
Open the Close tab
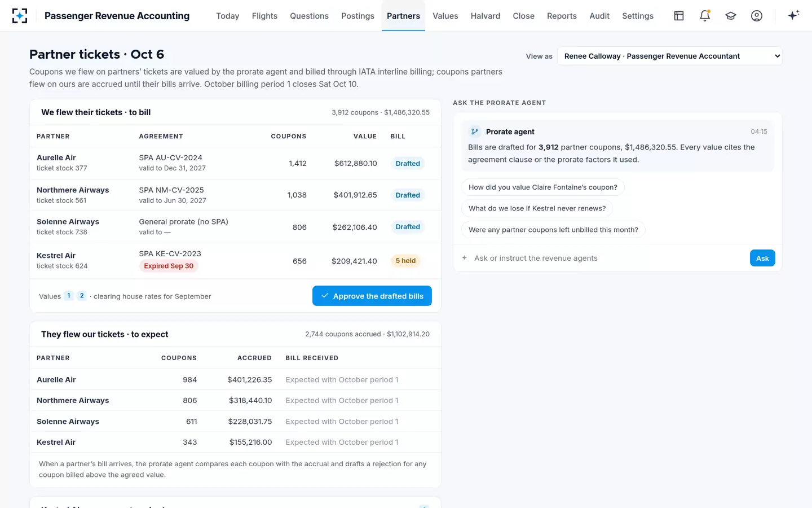point(523,16)
